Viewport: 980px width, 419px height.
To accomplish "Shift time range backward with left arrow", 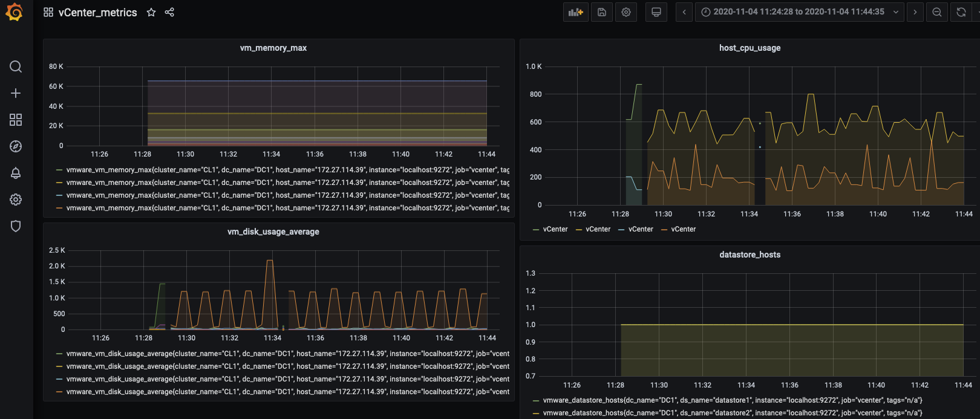I will [x=684, y=12].
